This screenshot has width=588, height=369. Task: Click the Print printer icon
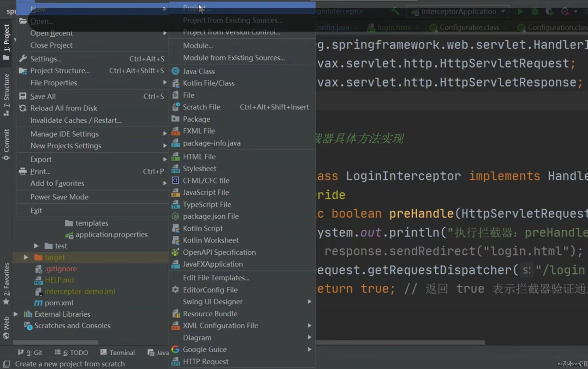pyautogui.click(x=23, y=171)
